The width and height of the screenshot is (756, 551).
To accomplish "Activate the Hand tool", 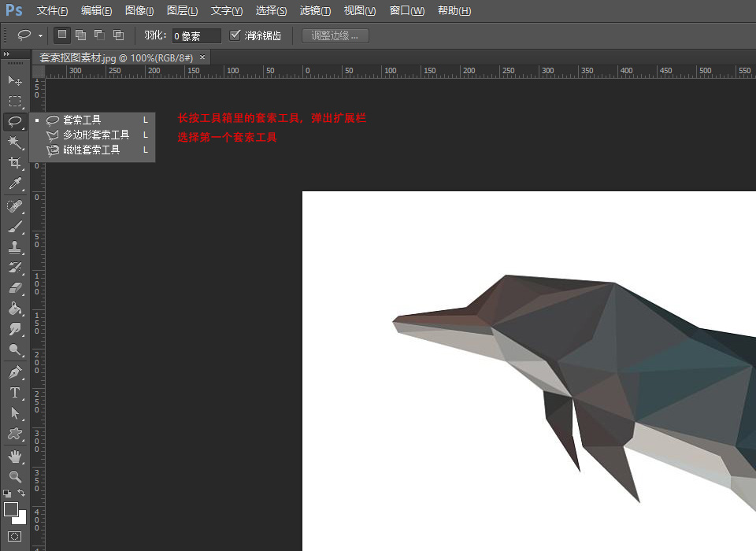I will tap(15, 456).
